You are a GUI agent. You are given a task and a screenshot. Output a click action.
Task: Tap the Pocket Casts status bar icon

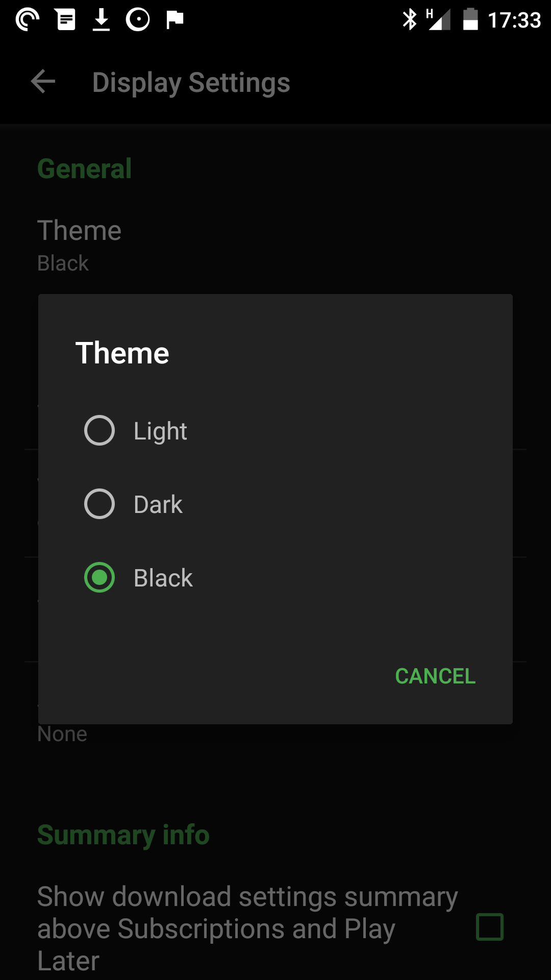coord(28,20)
